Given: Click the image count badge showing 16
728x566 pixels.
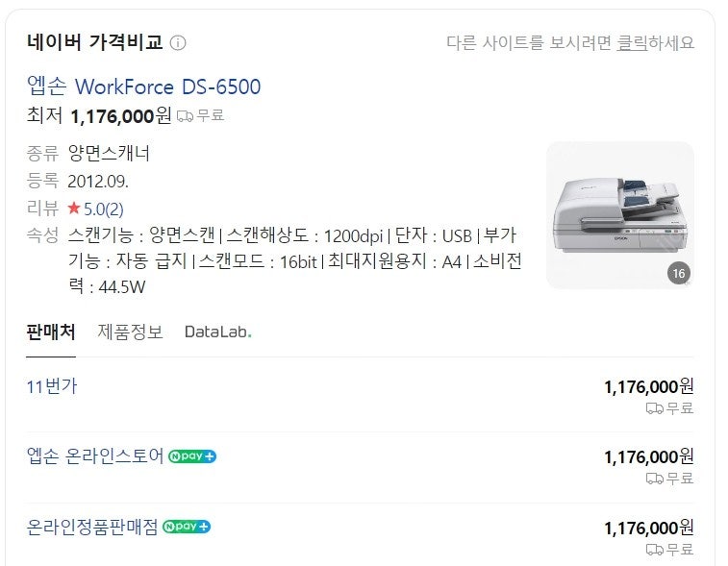Looking at the screenshot, I should [679, 273].
